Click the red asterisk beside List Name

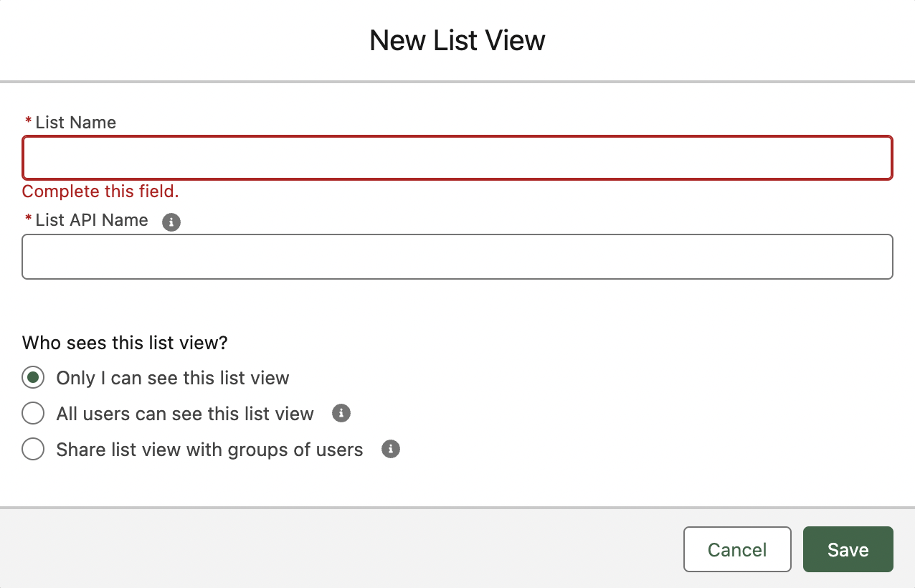click(29, 121)
